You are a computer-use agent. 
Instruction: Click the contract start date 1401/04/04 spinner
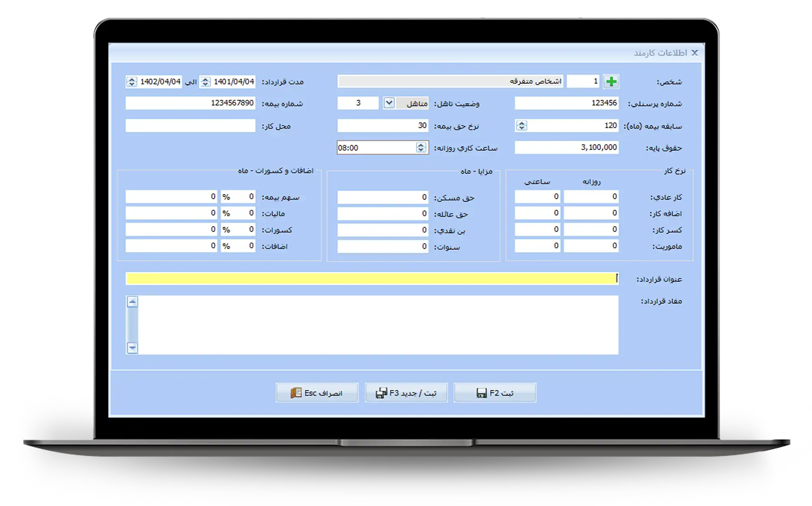[x=205, y=82]
